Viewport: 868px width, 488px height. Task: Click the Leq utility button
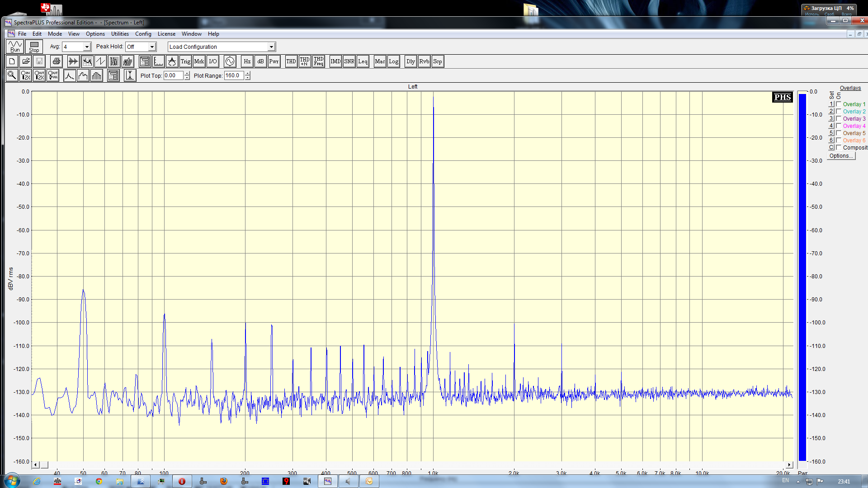[363, 61]
